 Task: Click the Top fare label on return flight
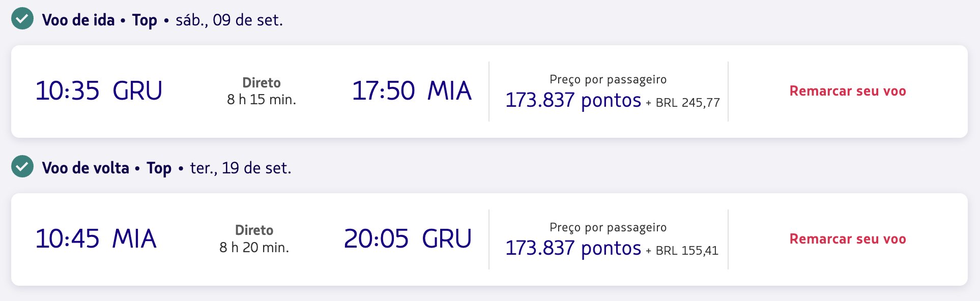tap(159, 168)
